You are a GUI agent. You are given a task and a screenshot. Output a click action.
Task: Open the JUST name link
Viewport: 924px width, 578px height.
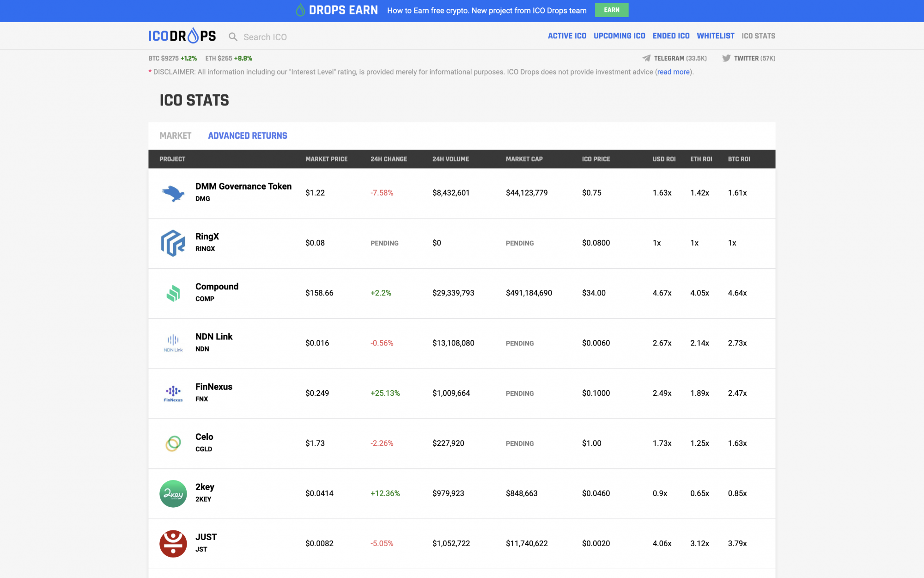click(x=206, y=537)
